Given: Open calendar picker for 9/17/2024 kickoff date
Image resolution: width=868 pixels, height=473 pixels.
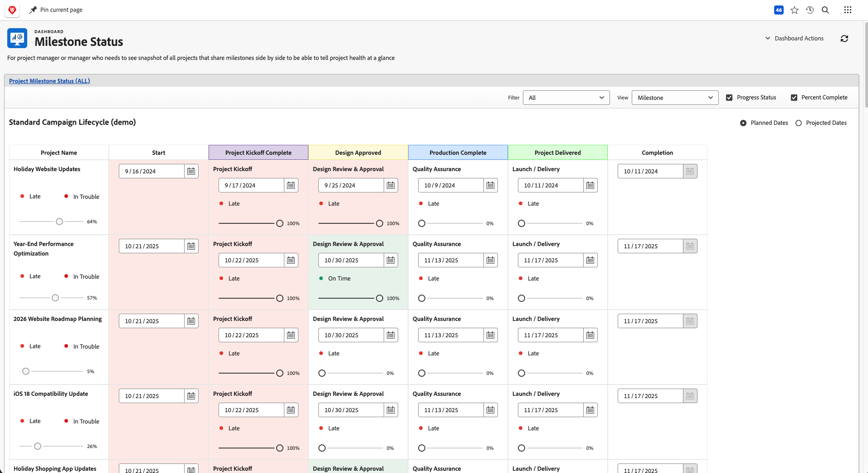Looking at the screenshot, I should tap(291, 185).
